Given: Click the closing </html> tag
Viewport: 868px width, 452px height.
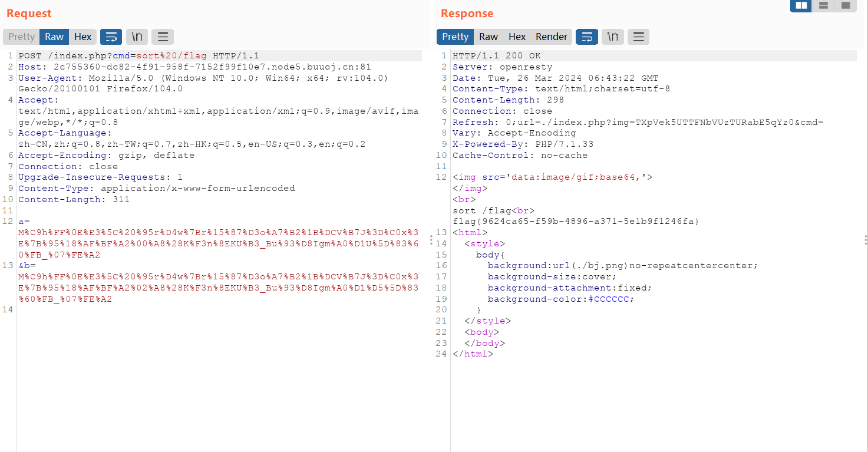Looking at the screenshot, I should (x=473, y=354).
